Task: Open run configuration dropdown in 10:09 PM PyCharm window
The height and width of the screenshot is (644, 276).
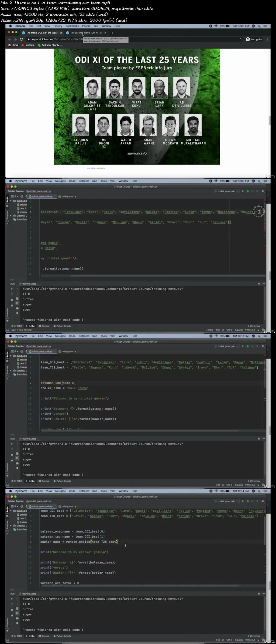Action: [226, 191]
